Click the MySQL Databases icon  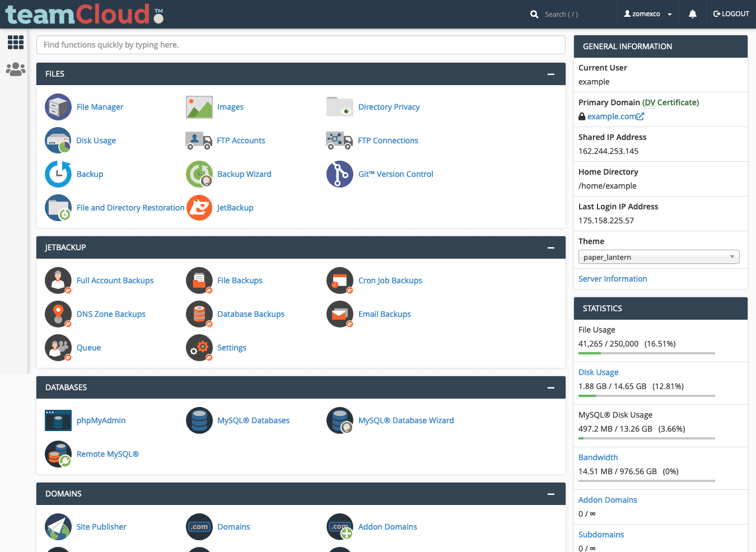click(199, 420)
